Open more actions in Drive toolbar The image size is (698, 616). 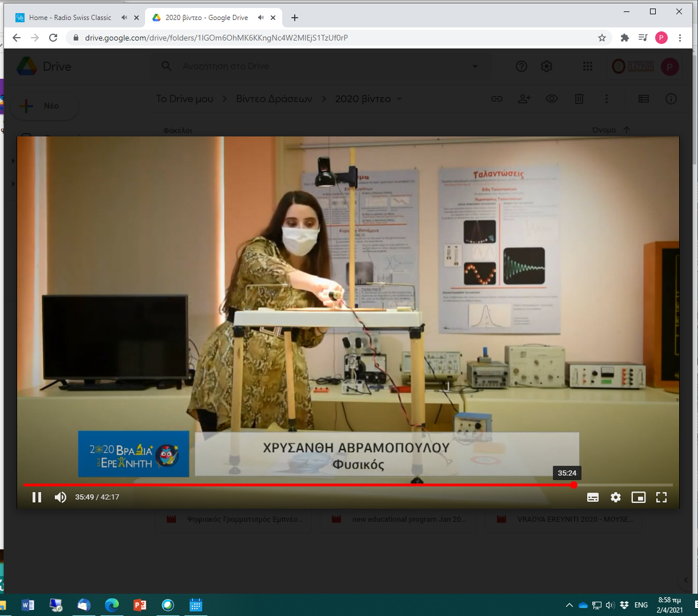coord(607,99)
